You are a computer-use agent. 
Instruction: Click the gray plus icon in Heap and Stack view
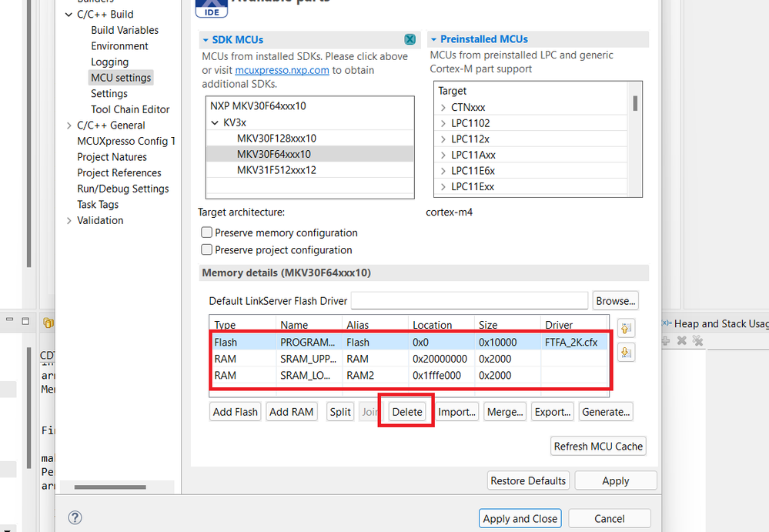tap(667, 340)
